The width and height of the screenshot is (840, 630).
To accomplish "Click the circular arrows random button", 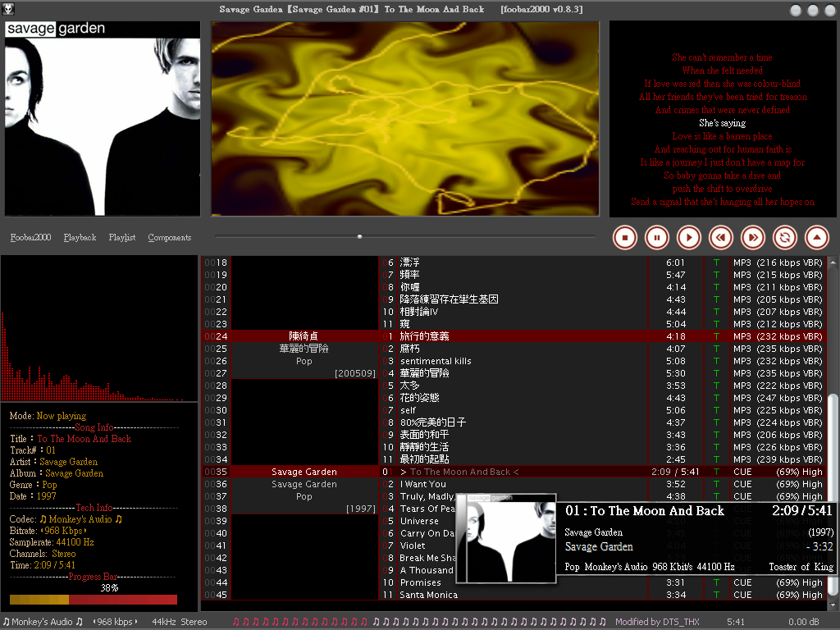I will point(785,237).
